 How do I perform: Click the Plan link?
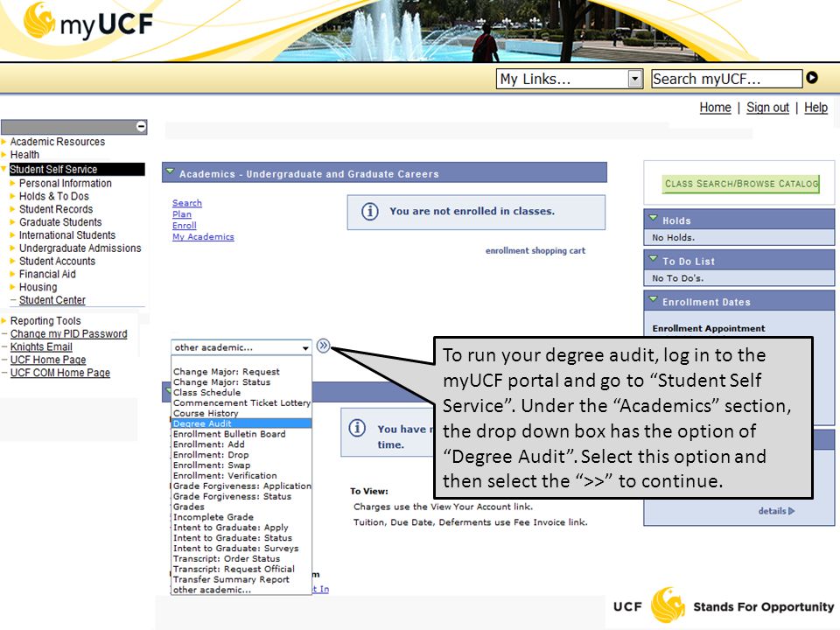182,214
